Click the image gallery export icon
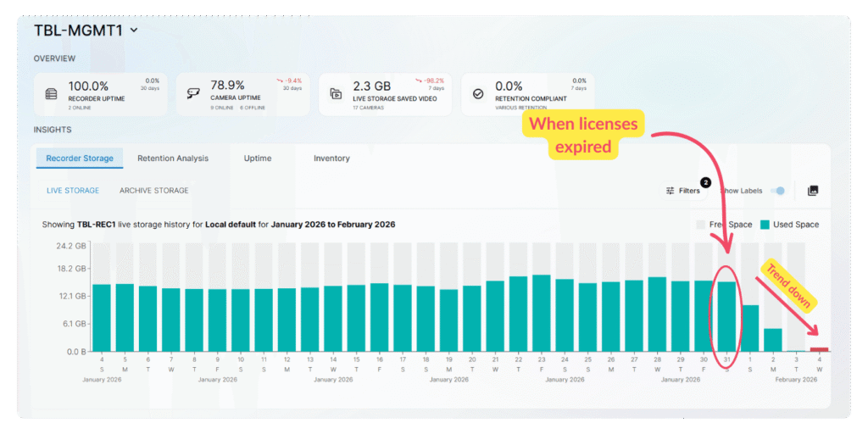 coord(812,191)
